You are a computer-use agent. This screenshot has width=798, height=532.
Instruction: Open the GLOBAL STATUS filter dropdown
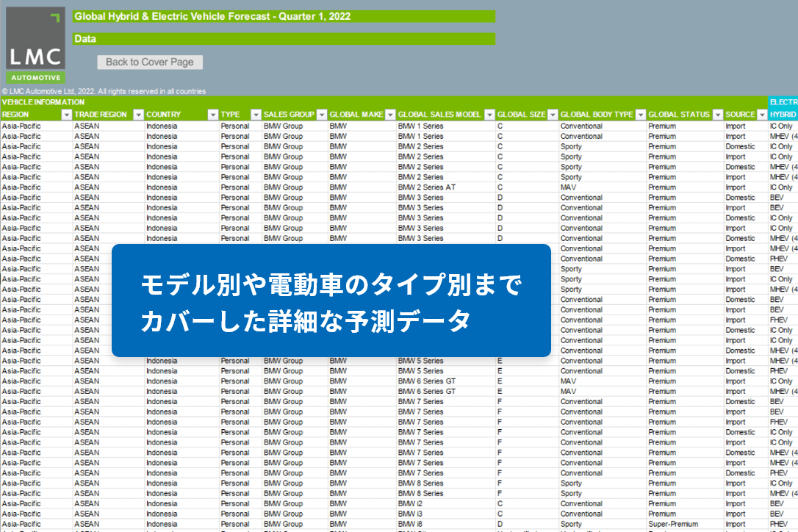coord(718,115)
